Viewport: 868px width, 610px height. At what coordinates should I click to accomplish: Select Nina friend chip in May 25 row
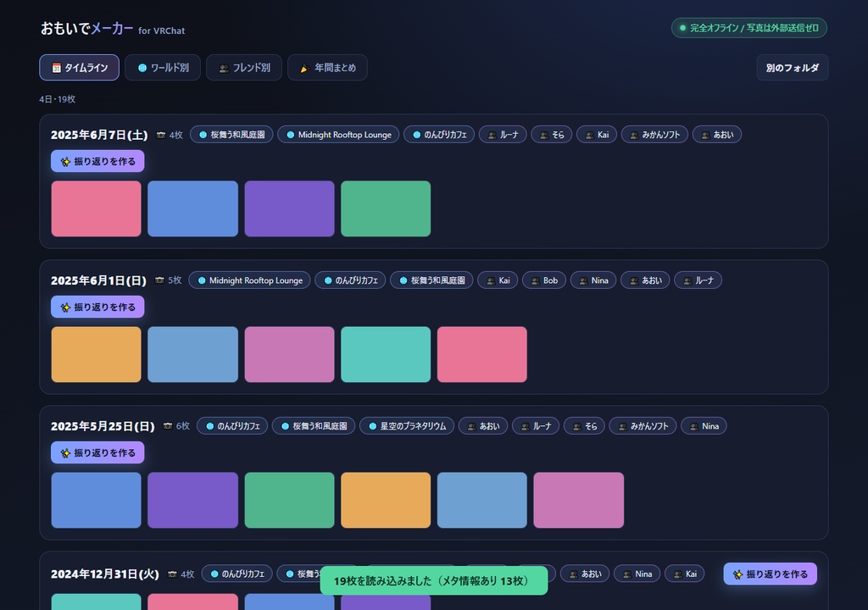click(704, 425)
